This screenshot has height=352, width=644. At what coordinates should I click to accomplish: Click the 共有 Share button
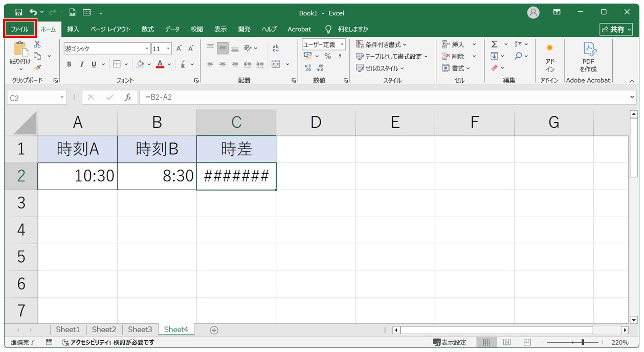click(x=616, y=29)
